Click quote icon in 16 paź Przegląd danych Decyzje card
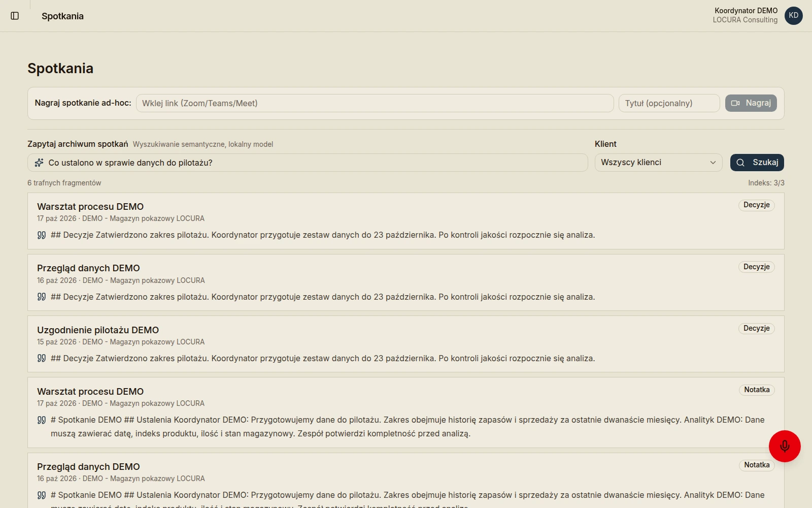The width and height of the screenshot is (812, 508). [x=42, y=297]
